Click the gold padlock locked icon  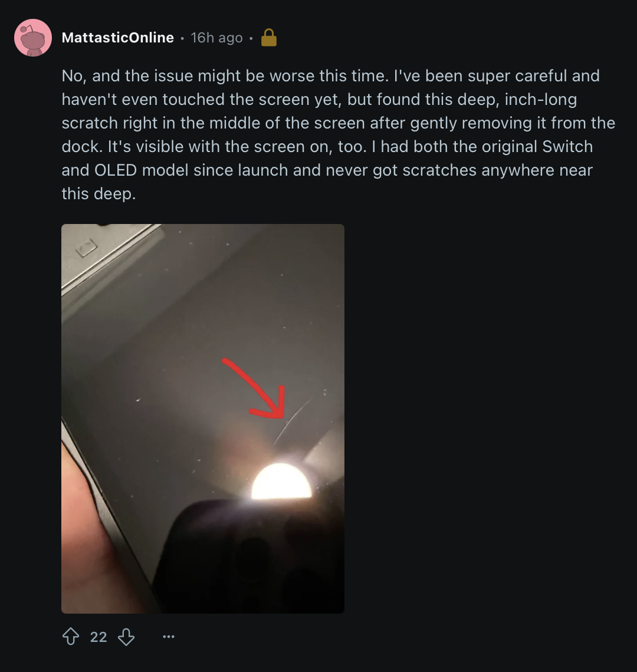click(x=269, y=38)
